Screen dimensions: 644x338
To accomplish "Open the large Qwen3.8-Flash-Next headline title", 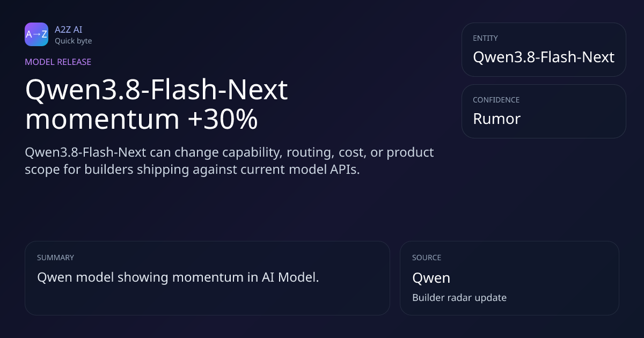I will [x=157, y=105].
